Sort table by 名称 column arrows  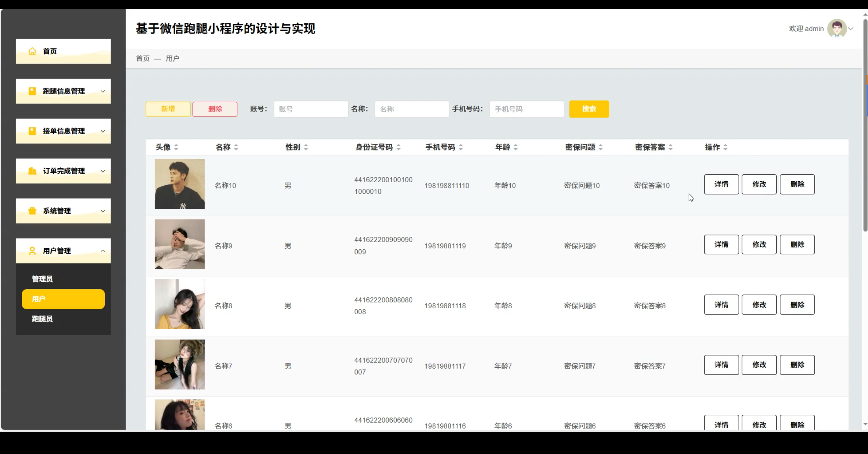coord(236,147)
